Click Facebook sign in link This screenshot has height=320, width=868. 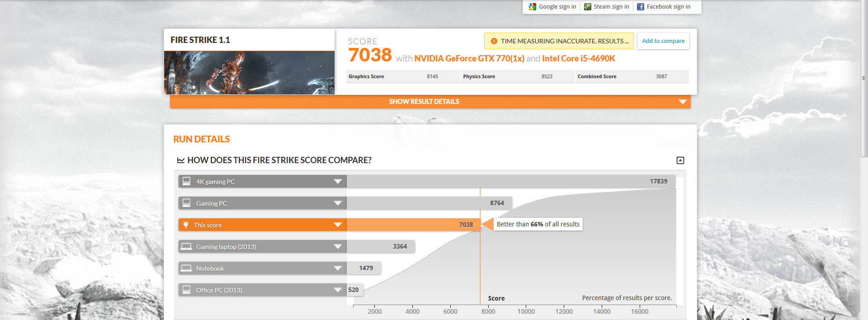(x=669, y=7)
